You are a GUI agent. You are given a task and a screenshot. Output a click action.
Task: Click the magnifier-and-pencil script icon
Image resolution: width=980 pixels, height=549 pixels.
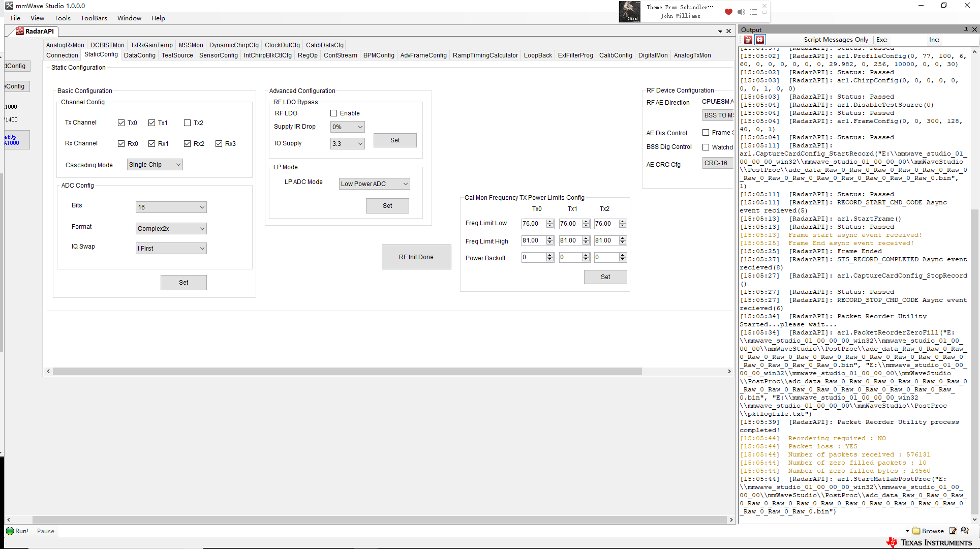[x=965, y=531]
